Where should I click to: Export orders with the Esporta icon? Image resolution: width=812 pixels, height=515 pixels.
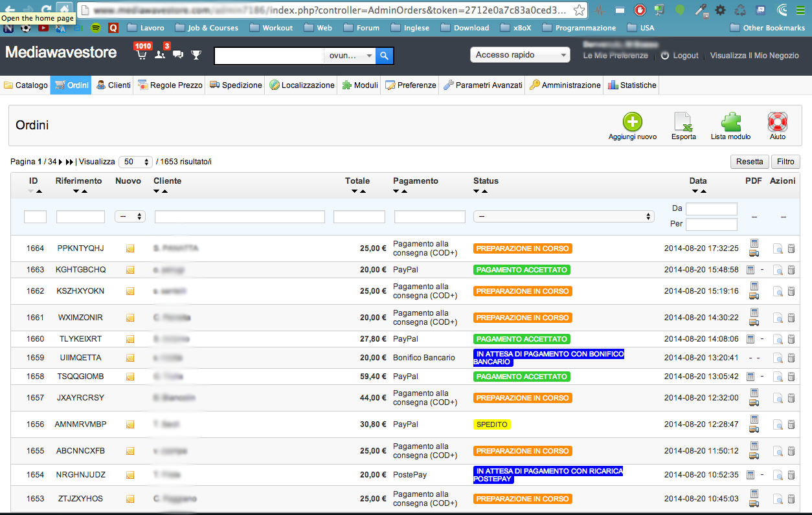[684, 122]
